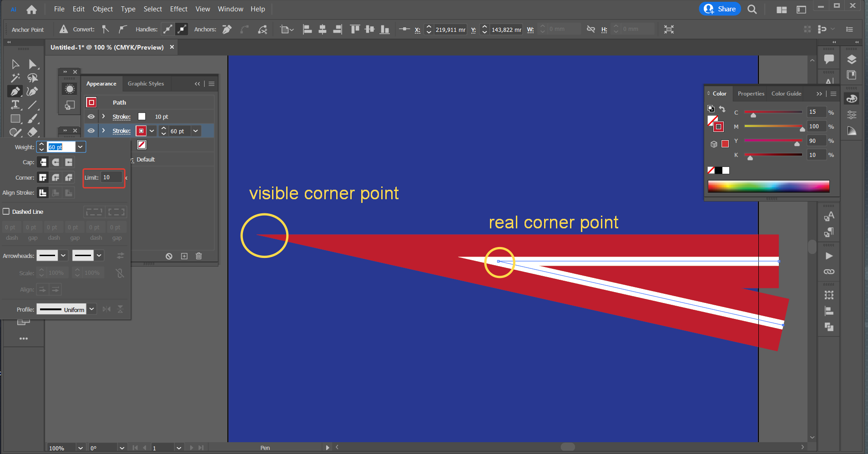Select the Type tool
This screenshot has width=868, height=454.
click(x=15, y=105)
